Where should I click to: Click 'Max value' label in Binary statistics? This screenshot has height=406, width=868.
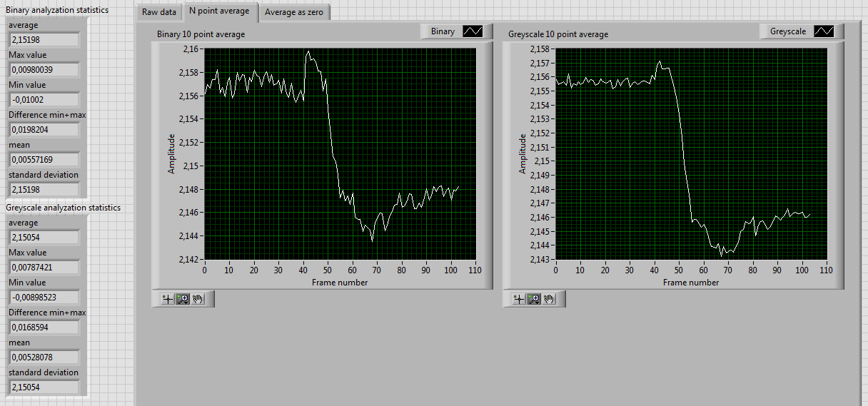pyautogui.click(x=27, y=55)
